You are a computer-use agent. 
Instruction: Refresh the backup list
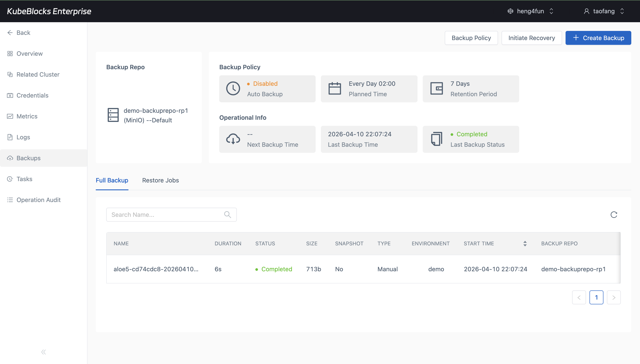(614, 214)
